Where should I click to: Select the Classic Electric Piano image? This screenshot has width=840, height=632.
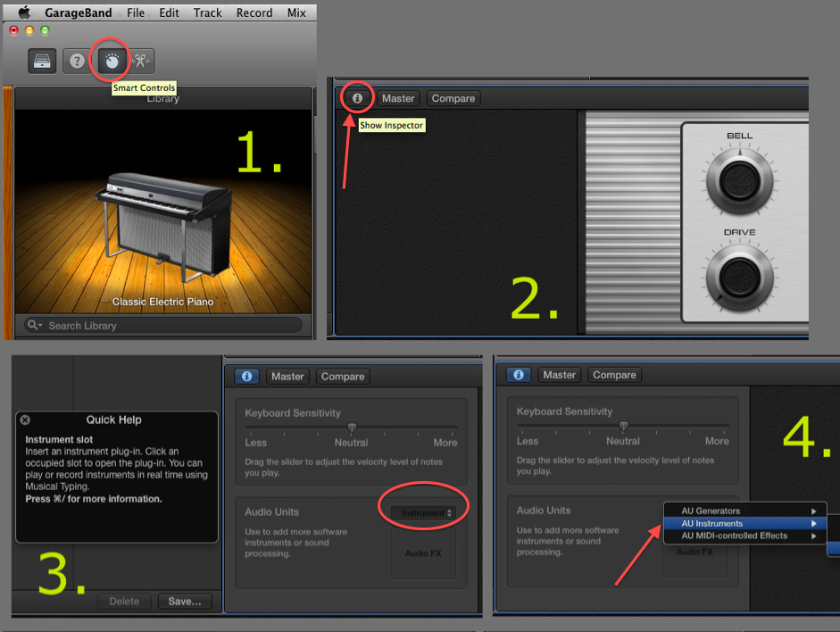(x=163, y=212)
